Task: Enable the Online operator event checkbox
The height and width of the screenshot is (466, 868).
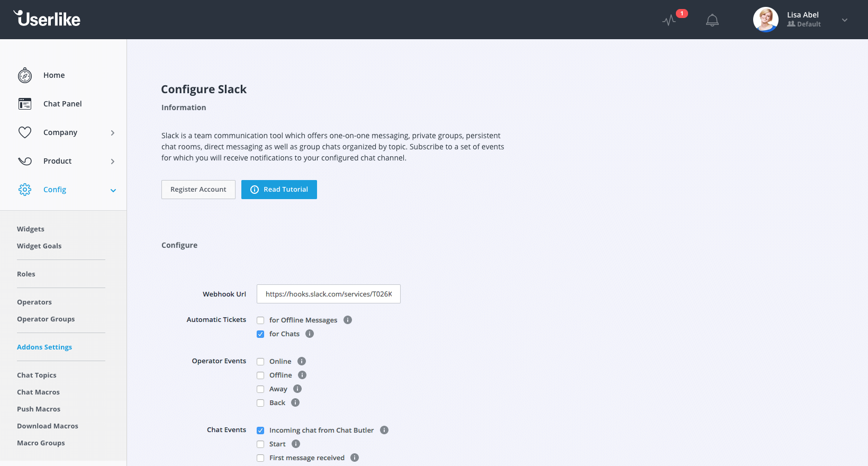Action: tap(260, 362)
